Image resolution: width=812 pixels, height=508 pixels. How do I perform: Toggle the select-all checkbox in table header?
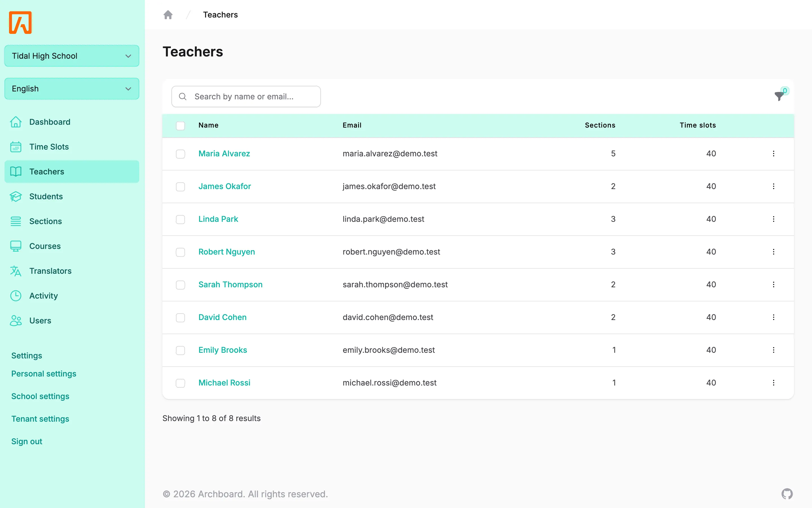click(180, 126)
